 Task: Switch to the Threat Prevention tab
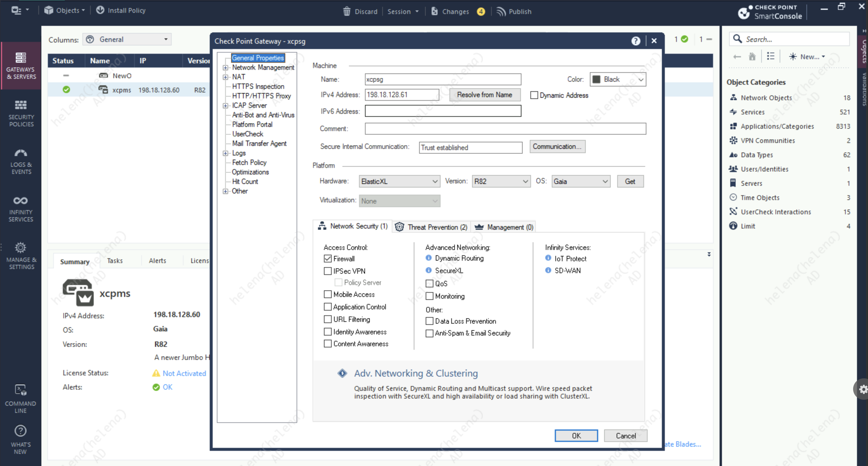pos(431,227)
